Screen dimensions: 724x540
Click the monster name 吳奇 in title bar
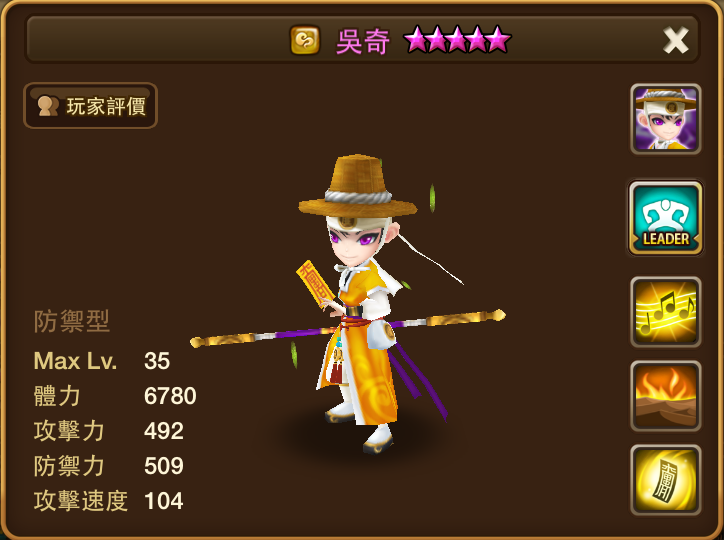[363, 42]
